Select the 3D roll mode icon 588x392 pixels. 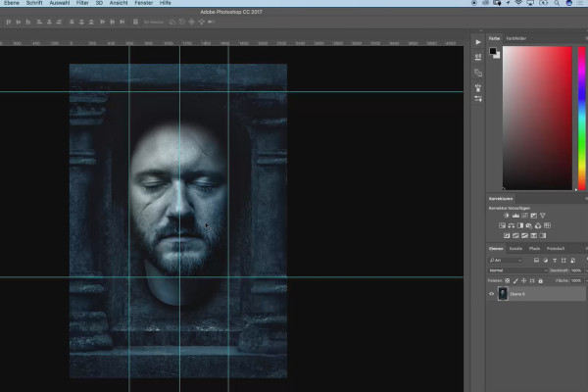pyautogui.click(x=182, y=22)
